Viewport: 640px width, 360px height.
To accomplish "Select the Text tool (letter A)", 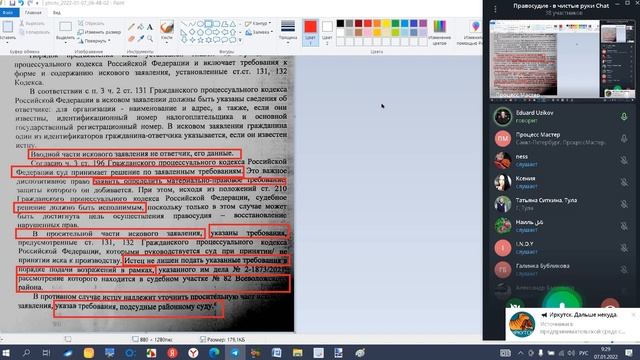I will coord(150,27).
